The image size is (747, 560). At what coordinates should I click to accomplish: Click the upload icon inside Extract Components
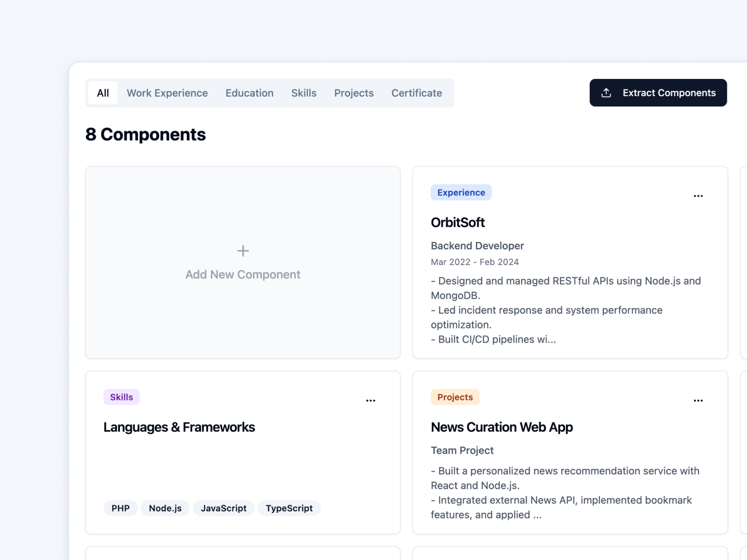click(606, 92)
